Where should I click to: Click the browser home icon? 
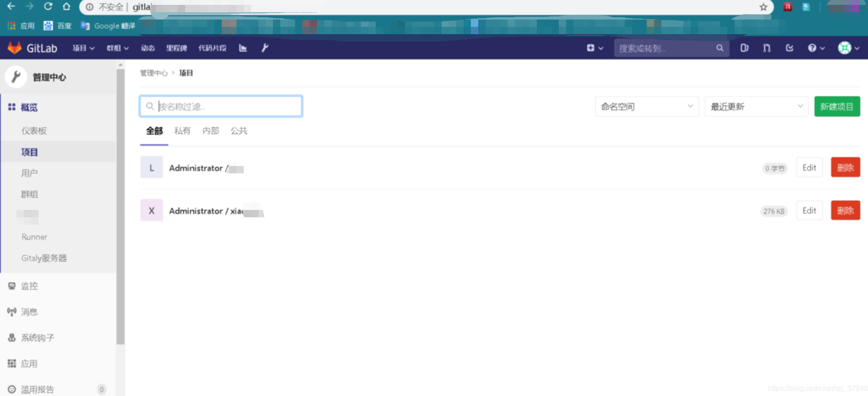point(66,7)
